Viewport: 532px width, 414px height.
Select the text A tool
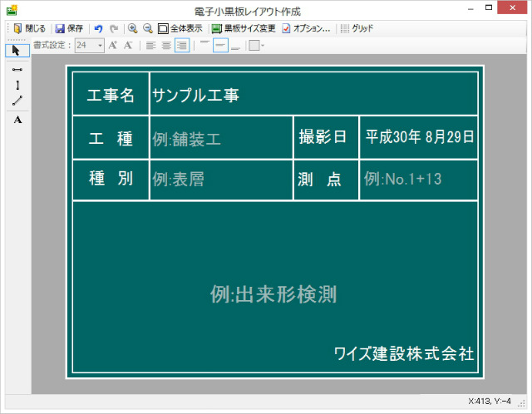click(x=17, y=120)
